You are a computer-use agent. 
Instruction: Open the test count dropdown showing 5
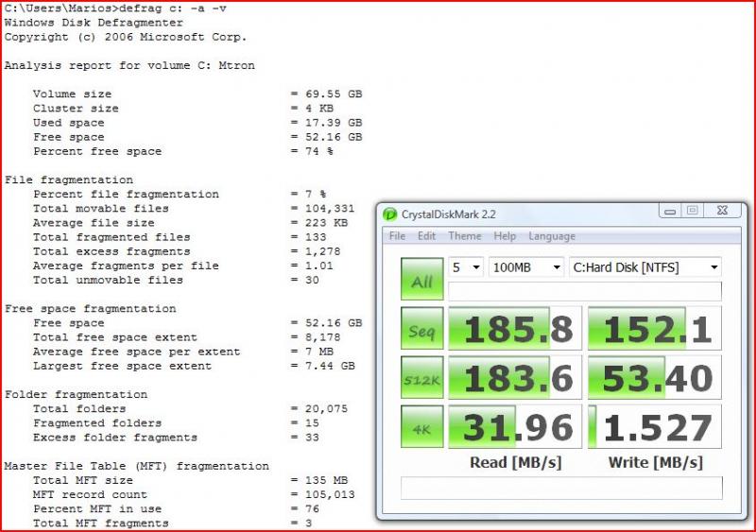coord(466,266)
